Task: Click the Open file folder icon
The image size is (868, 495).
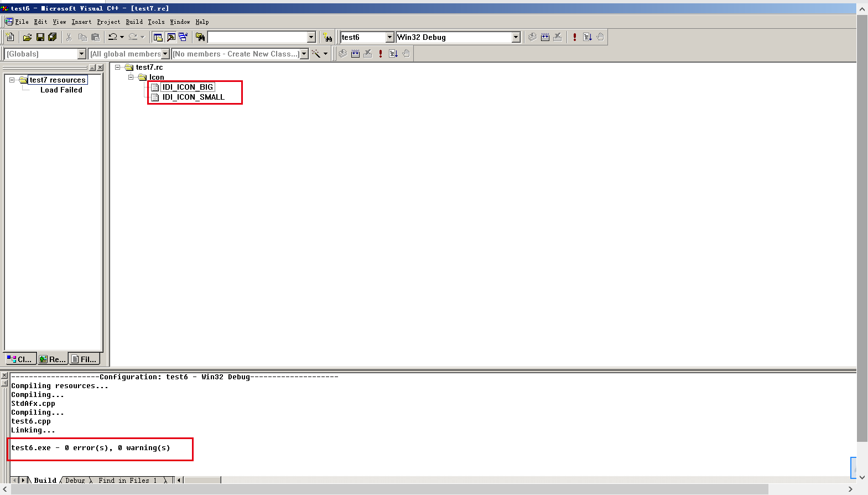Action: (27, 37)
